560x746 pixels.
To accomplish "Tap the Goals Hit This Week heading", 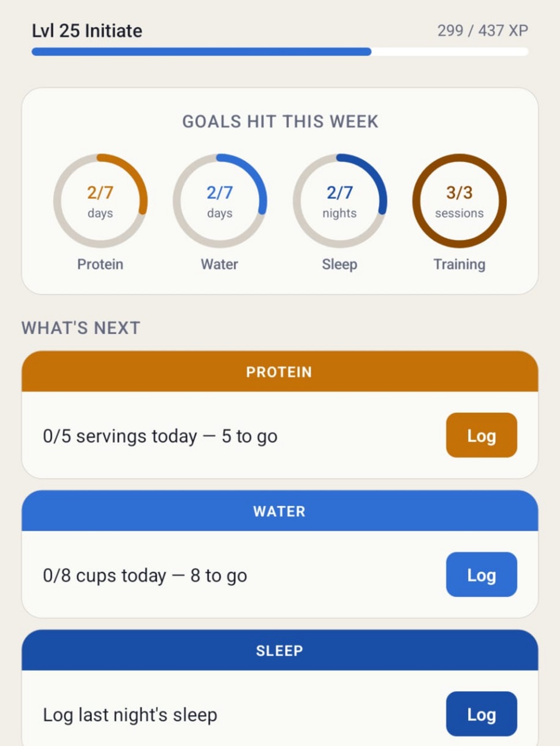I will click(280, 121).
